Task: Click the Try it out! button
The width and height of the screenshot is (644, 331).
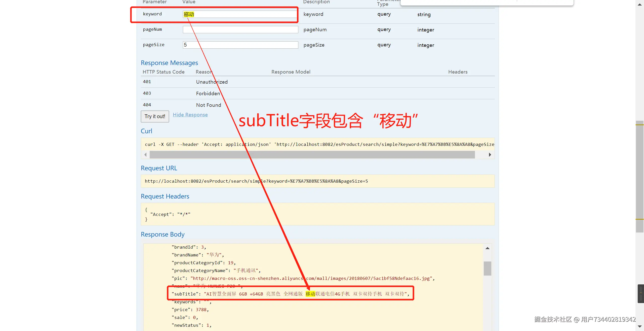Action: click(x=155, y=116)
